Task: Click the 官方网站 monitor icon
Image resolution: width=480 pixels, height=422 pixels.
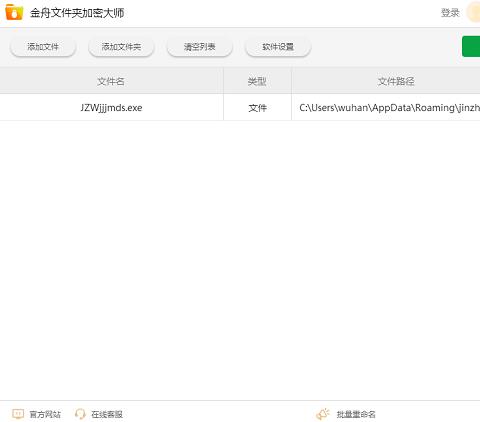Action: click(18, 414)
